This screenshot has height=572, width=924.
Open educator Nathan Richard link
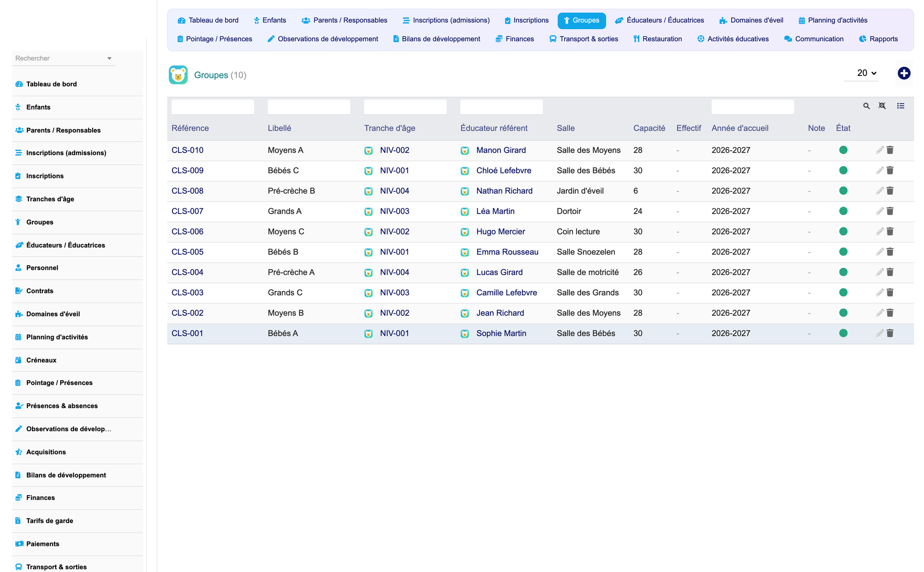click(x=504, y=191)
